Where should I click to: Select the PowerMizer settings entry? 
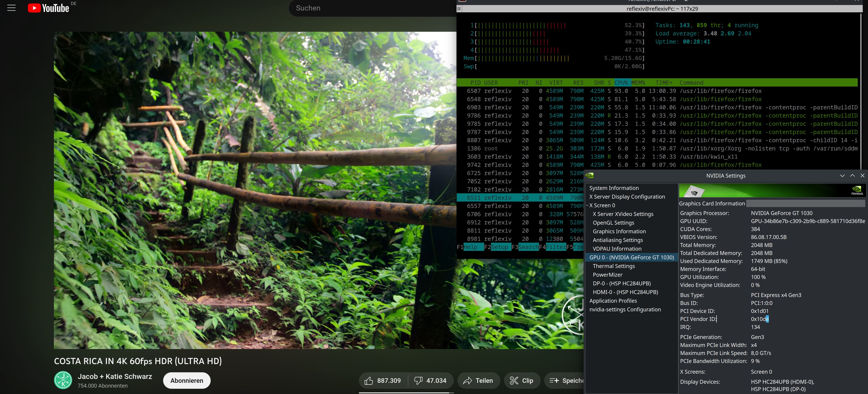point(607,275)
